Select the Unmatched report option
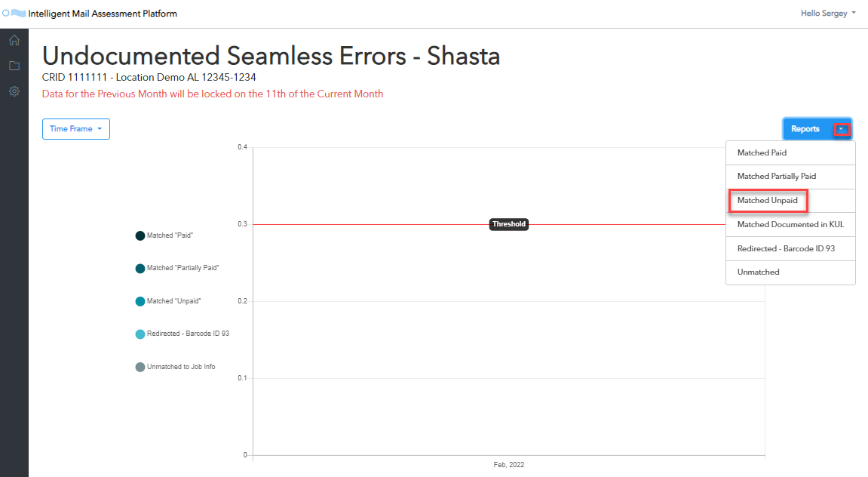868x477 pixels. click(x=790, y=272)
